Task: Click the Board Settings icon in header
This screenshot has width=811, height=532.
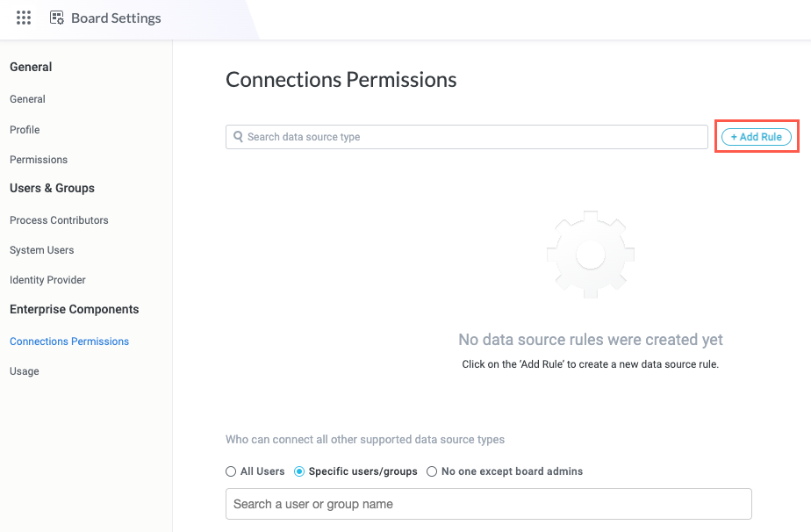Action: tap(55, 18)
